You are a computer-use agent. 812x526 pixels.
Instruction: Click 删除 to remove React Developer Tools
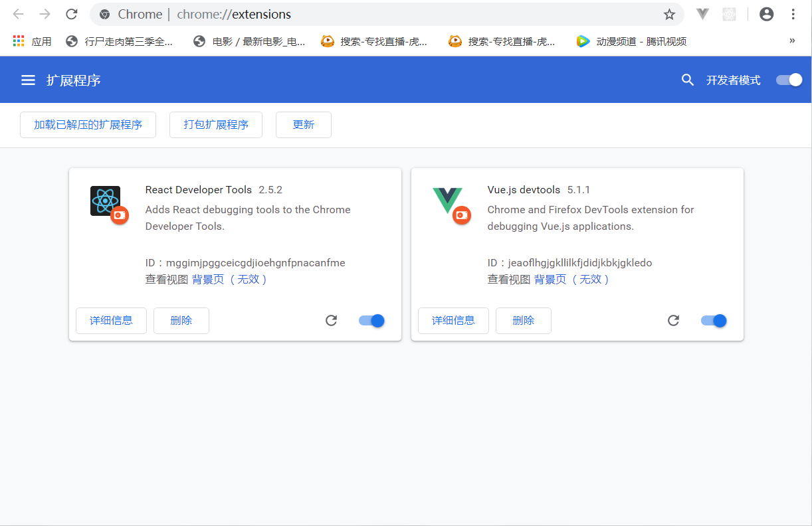(x=181, y=321)
